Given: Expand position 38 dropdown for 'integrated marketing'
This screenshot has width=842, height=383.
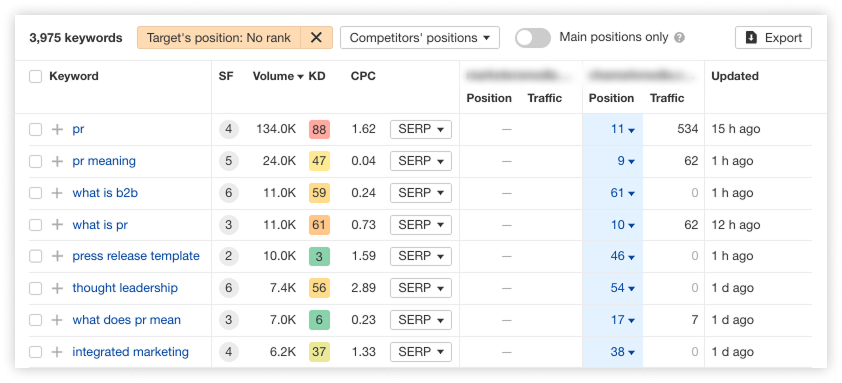Looking at the screenshot, I should [623, 352].
